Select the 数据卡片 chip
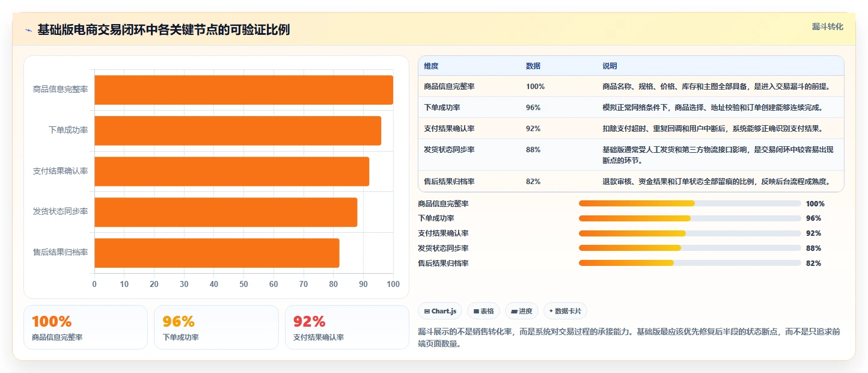The width and height of the screenshot is (868, 373). [565, 311]
